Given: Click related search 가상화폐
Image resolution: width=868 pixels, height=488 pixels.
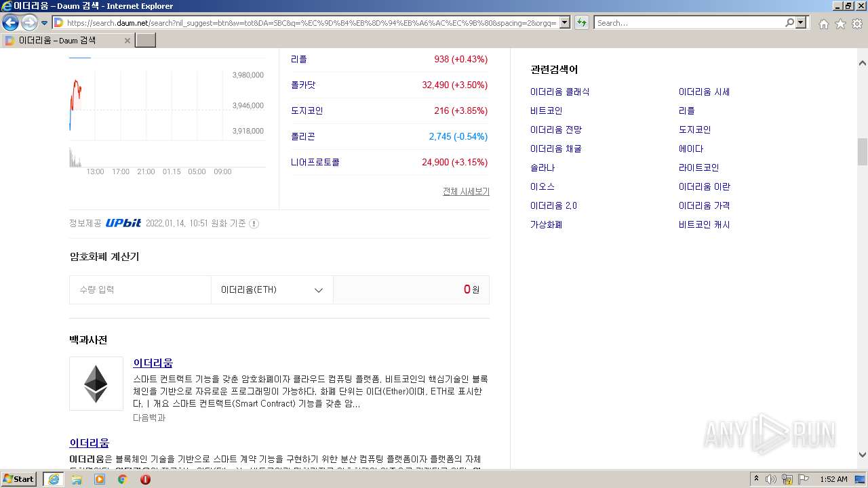Looking at the screenshot, I should coord(546,224).
